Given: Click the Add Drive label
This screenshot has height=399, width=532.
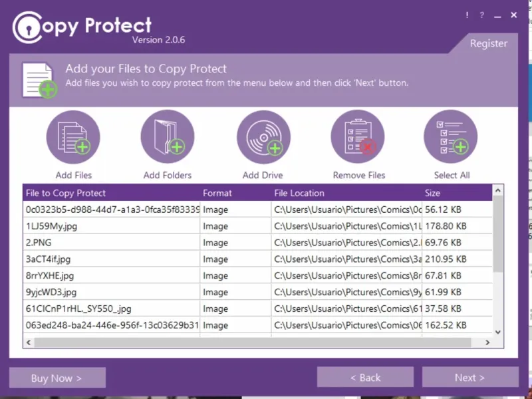Looking at the screenshot, I should pos(263,175).
